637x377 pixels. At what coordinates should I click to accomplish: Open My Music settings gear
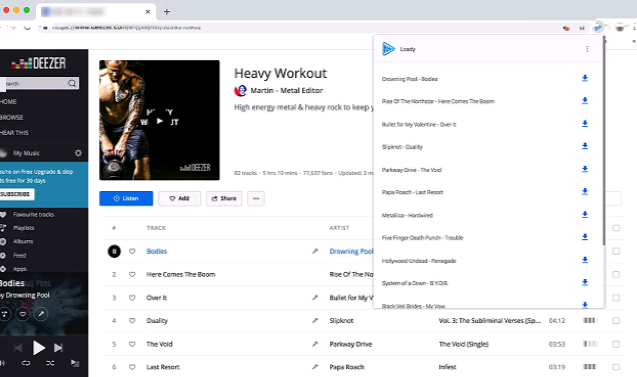point(78,153)
